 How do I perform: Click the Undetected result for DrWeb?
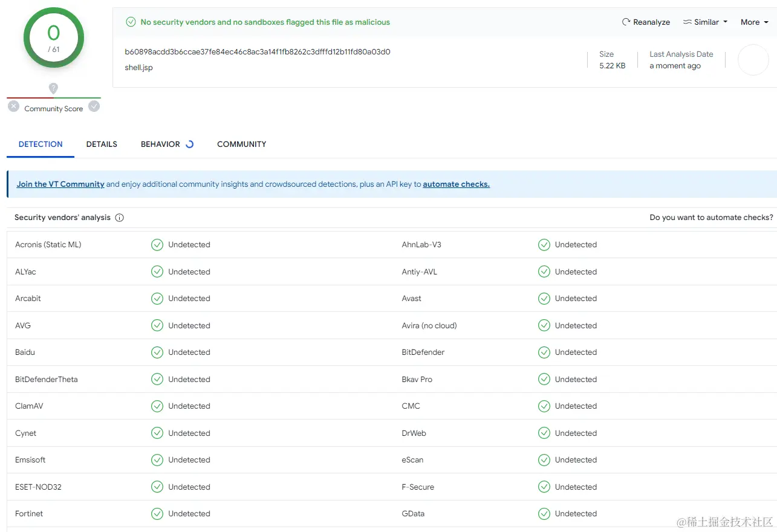pos(576,433)
